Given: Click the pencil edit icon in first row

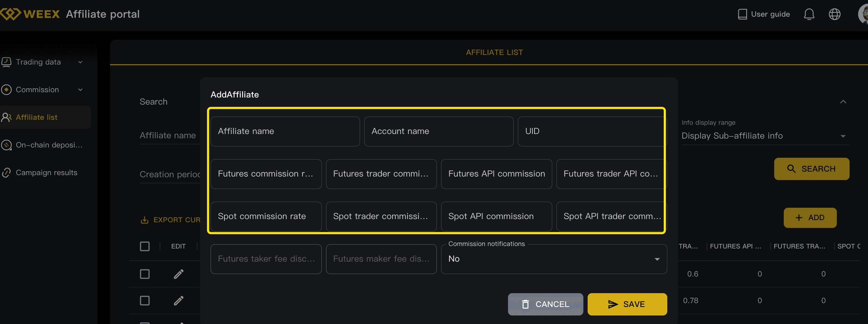Looking at the screenshot, I should click(179, 274).
